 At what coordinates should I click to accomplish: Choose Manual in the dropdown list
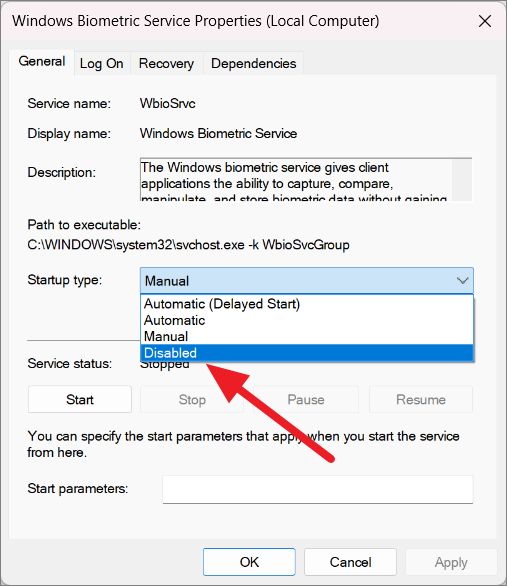pos(307,336)
